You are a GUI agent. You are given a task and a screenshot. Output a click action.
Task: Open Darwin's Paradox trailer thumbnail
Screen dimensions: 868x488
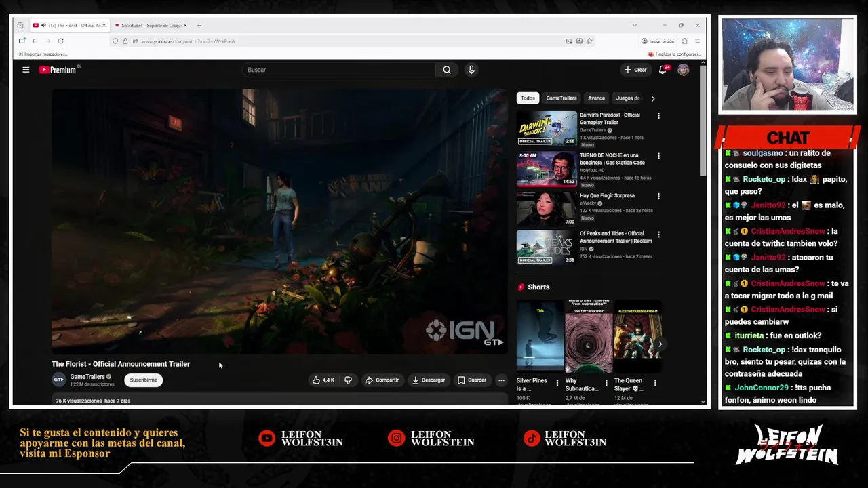click(x=547, y=128)
